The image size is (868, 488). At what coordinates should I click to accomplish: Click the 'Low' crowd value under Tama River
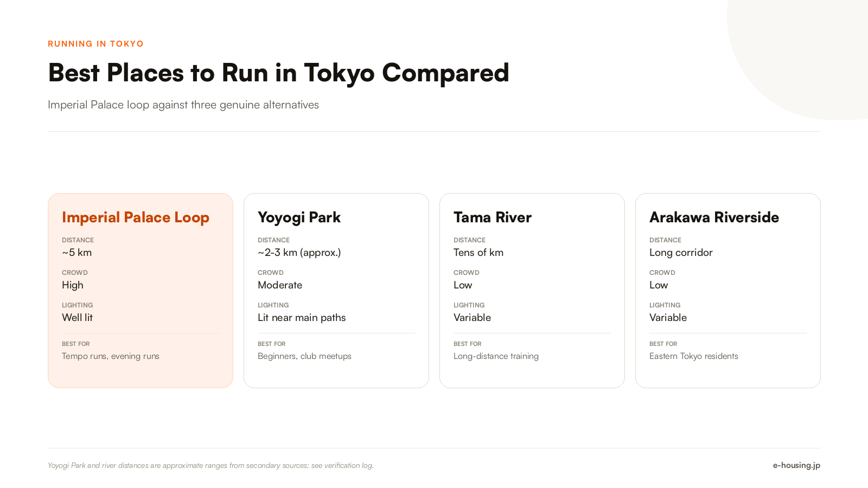[463, 285]
